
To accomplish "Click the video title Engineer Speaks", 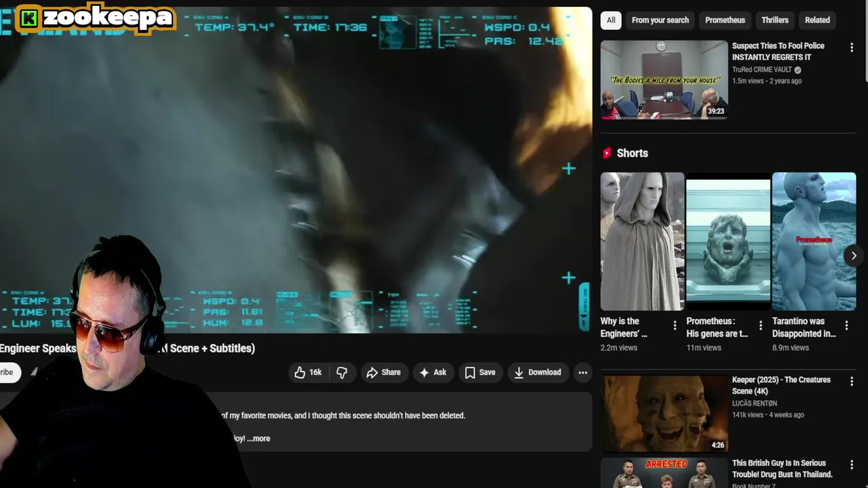I will coord(127,348).
